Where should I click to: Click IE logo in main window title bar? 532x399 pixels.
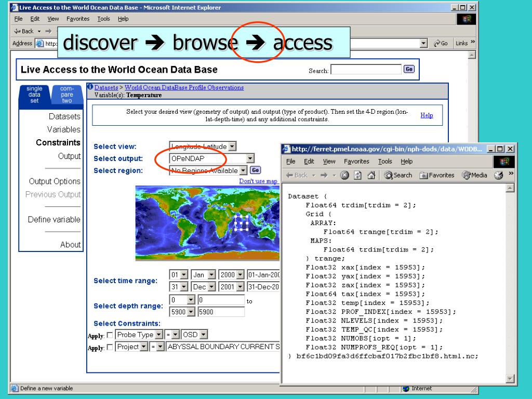[14, 7]
